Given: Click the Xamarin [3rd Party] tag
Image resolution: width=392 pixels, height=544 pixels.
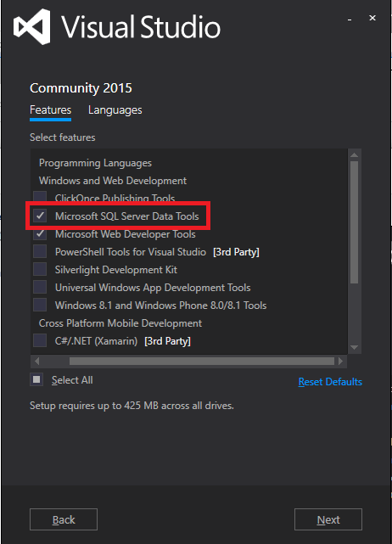Looking at the screenshot, I should pyautogui.click(x=167, y=341).
